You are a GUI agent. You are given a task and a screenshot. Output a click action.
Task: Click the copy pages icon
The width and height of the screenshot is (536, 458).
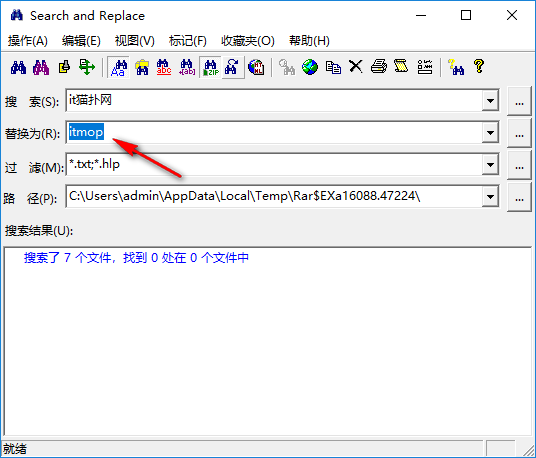(333, 67)
